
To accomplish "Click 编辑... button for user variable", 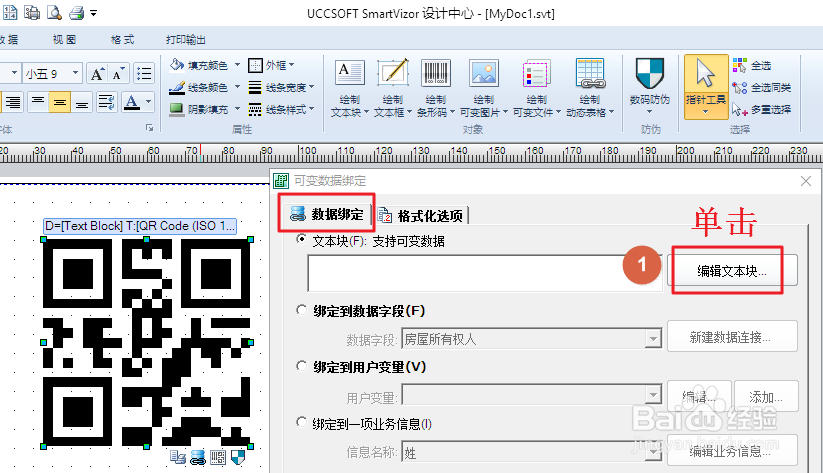I will (x=699, y=396).
